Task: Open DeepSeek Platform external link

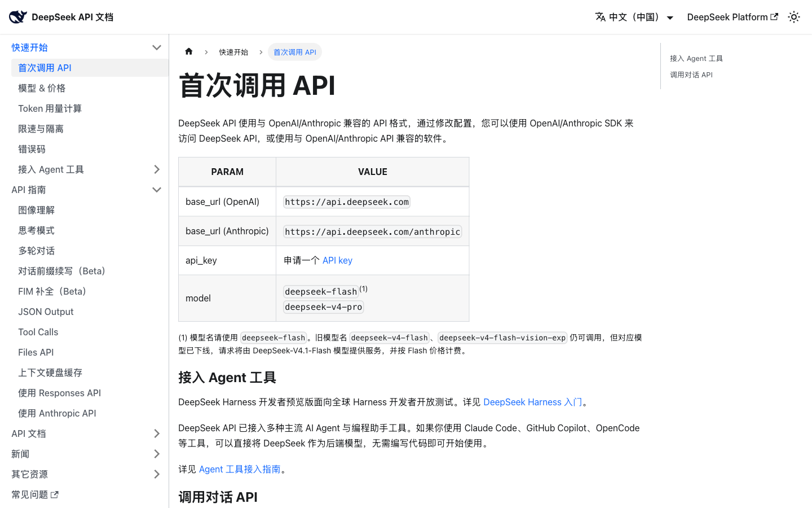Action: (x=732, y=17)
